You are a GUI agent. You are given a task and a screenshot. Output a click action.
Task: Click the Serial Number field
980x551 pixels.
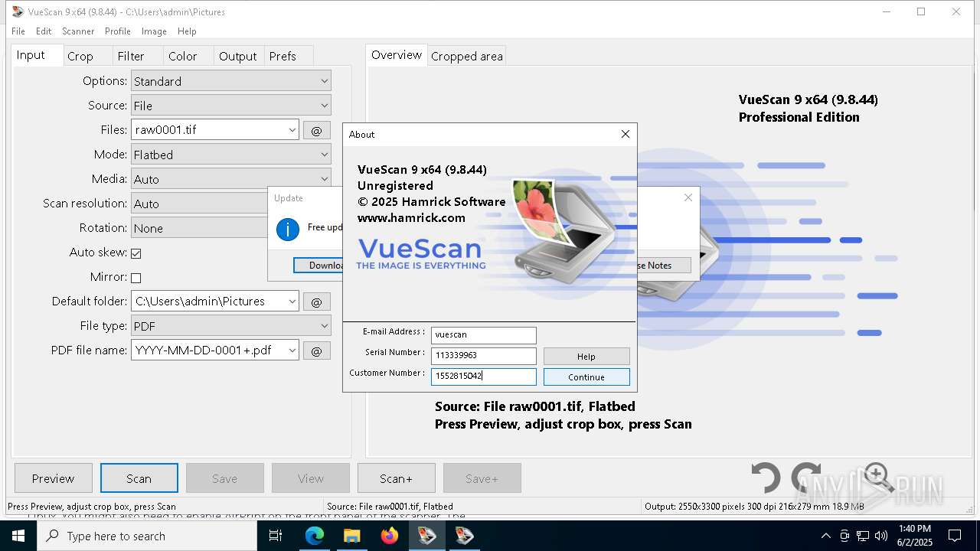tap(484, 356)
